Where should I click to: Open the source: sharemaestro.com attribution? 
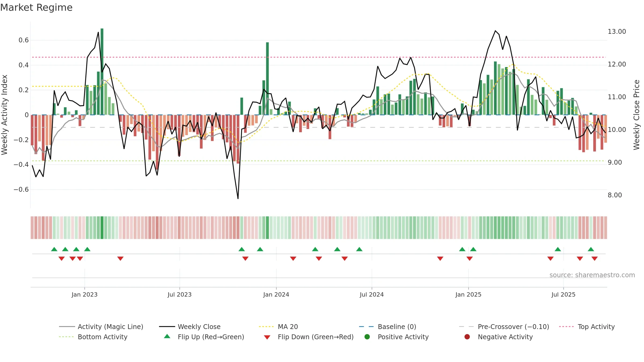592,275
